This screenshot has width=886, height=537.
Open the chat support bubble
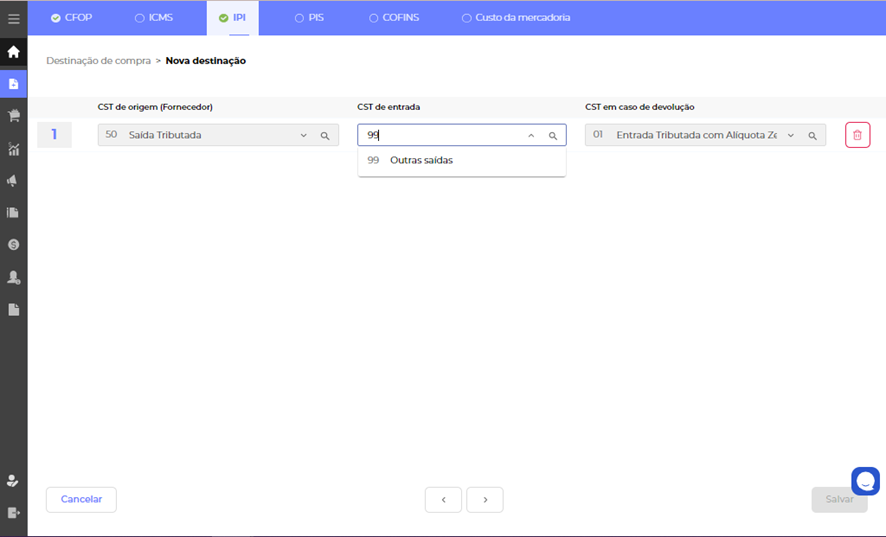[865, 481]
